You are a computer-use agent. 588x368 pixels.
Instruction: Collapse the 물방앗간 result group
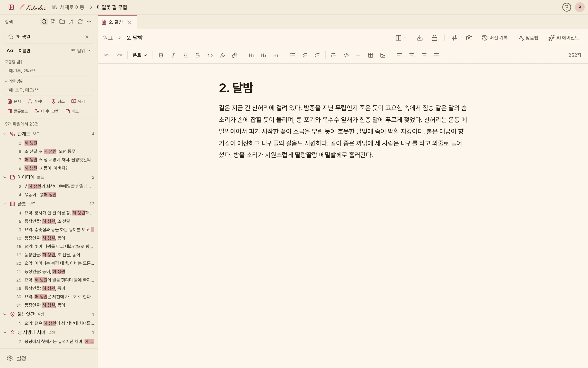coord(5,314)
